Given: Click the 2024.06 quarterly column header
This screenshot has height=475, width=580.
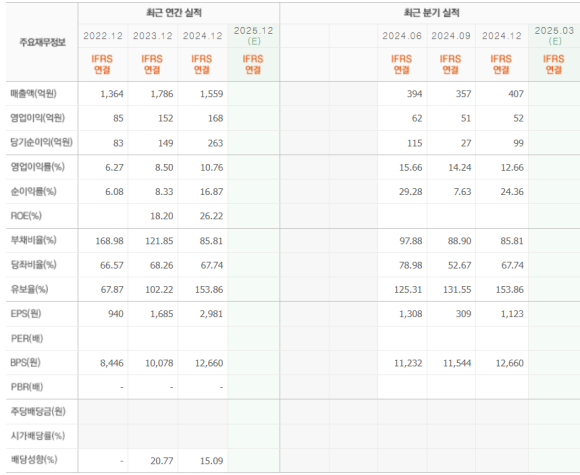Looking at the screenshot, I should pos(402,36).
